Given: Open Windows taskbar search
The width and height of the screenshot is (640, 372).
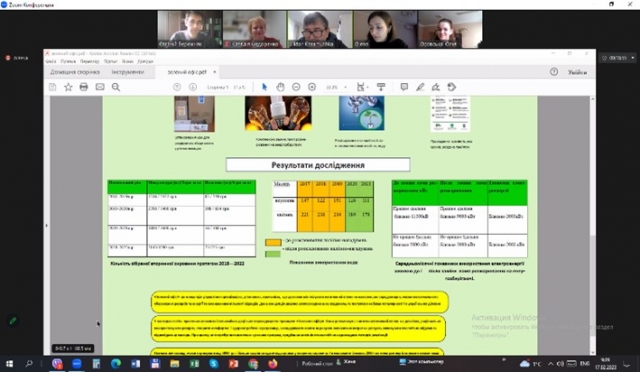Looking at the screenshot, I should pos(29,363).
